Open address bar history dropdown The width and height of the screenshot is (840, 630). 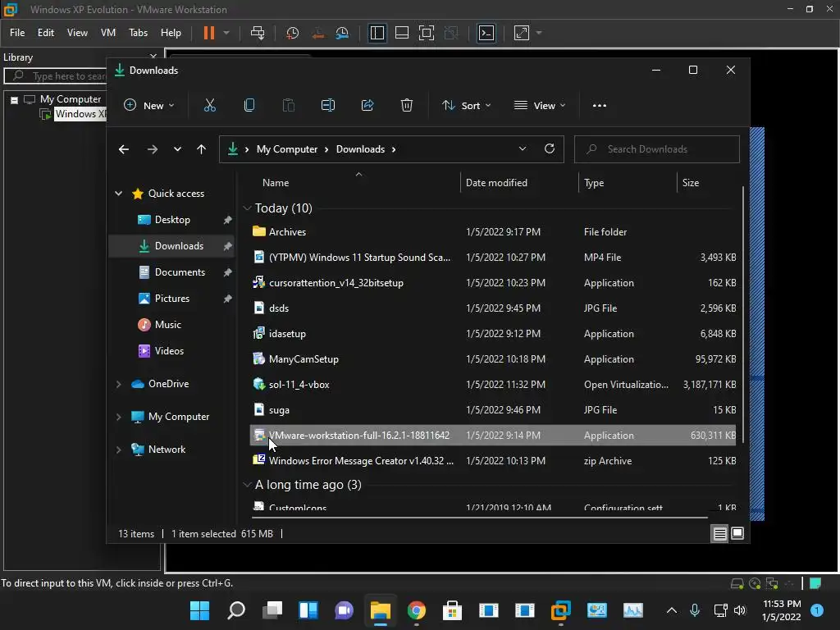point(523,149)
